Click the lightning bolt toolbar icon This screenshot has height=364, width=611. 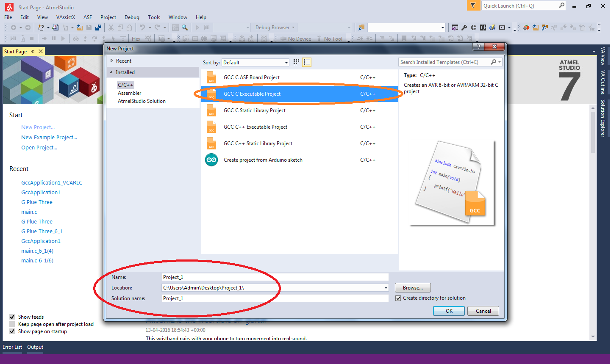492,28
